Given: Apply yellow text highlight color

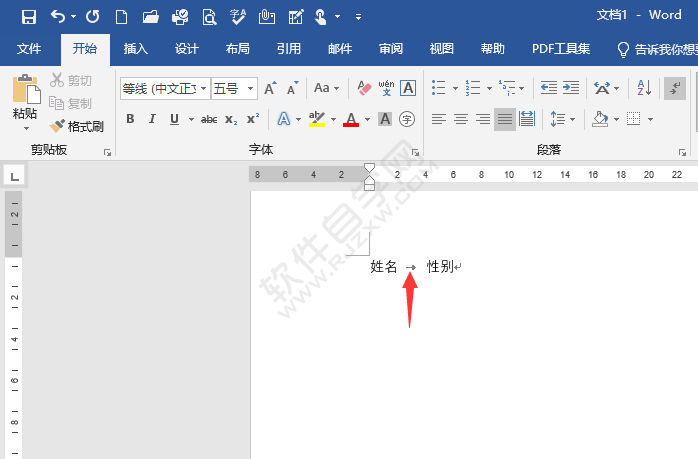Looking at the screenshot, I should click(x=317, y=119).
